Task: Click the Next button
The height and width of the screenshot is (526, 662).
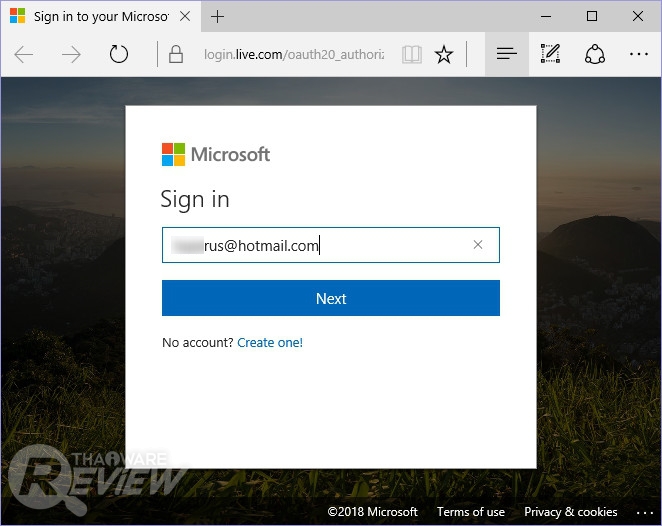Action: [331, 298]
